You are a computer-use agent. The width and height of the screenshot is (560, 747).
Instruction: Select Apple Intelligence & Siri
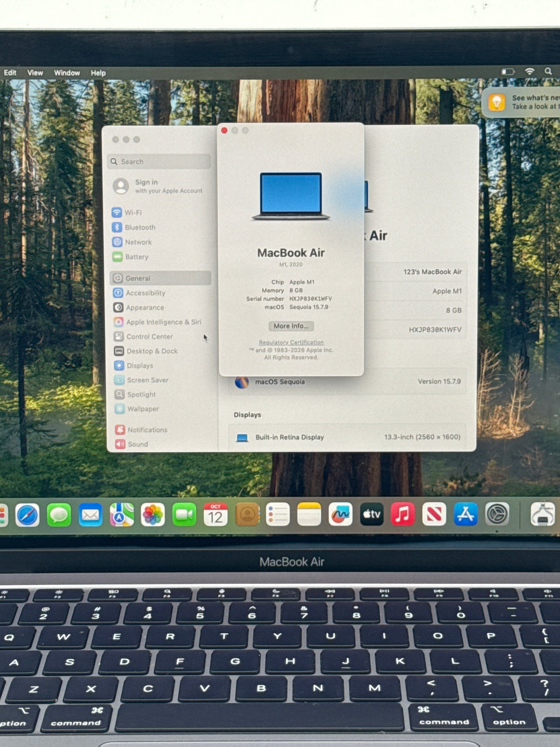point(160,322)
